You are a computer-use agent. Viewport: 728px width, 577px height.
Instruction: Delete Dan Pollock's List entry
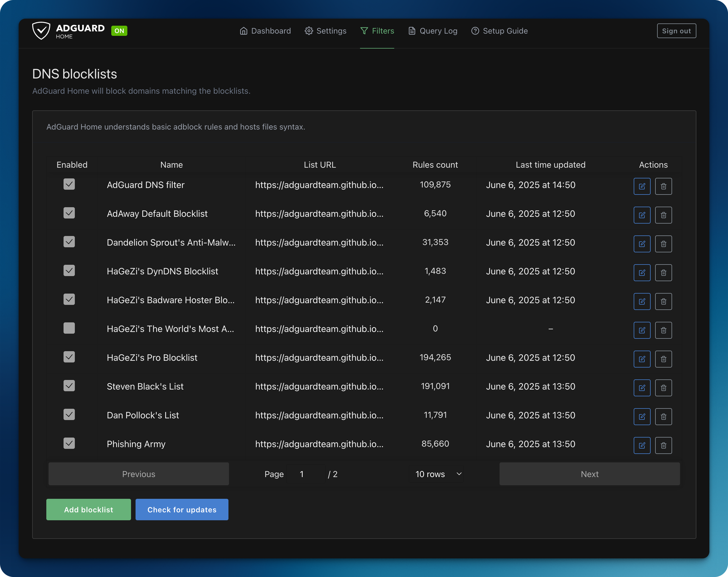point(664,417)
